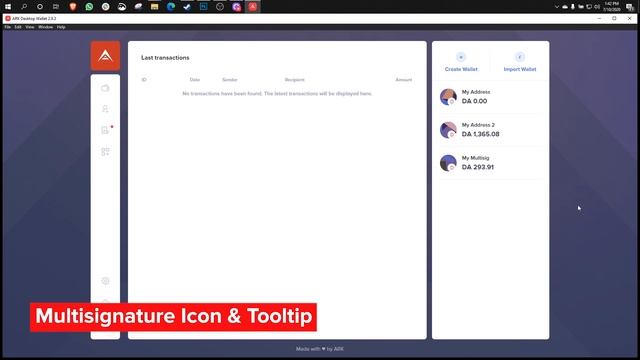Click the Made with love by ARK footer

coord(320,349)
